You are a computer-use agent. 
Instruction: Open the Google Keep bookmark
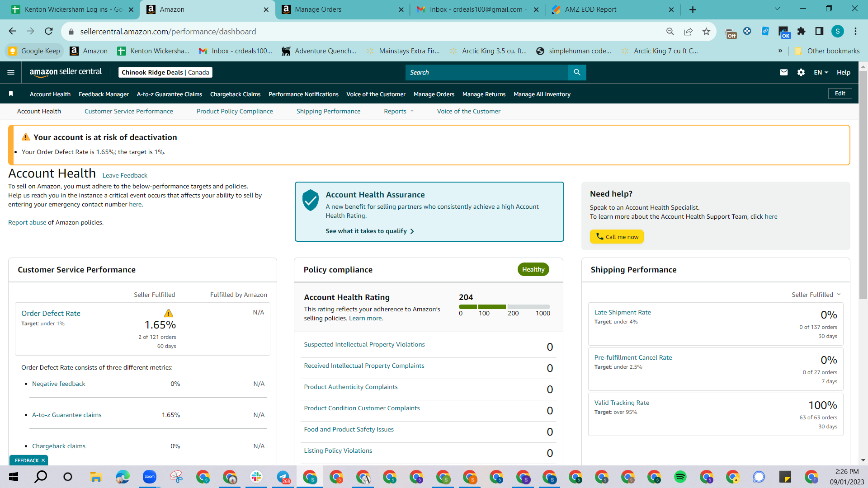[x=35, y=51]
